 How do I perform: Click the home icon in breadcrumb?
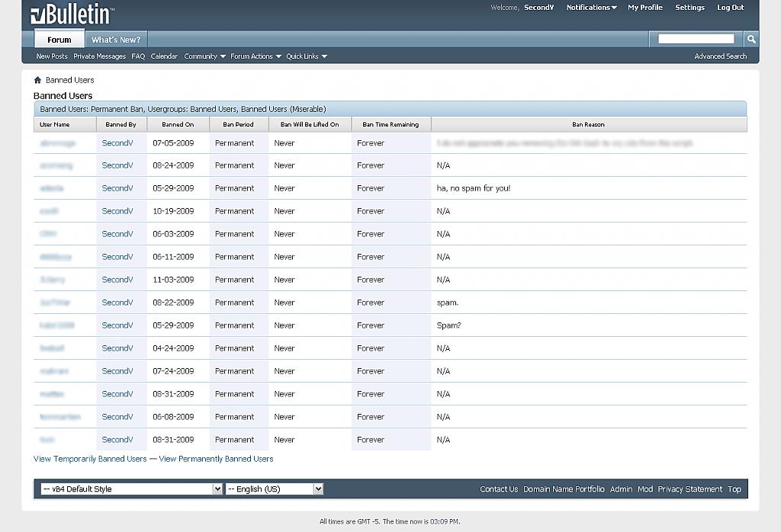point(37,80)
